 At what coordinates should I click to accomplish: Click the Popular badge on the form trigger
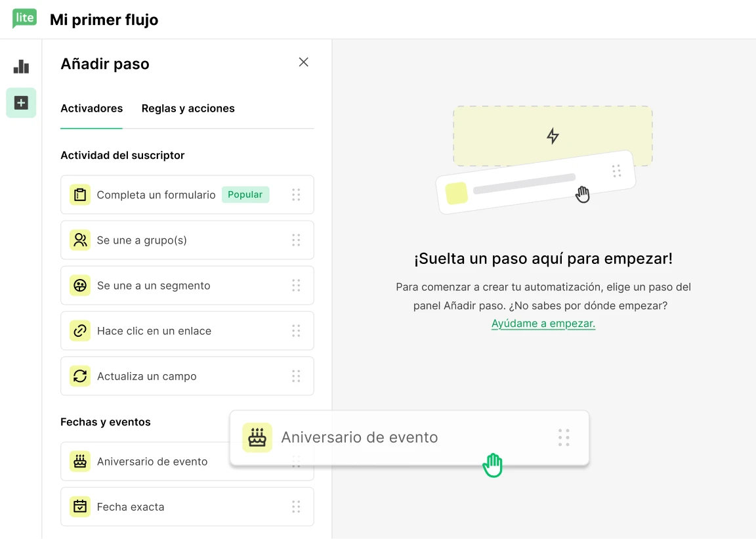coord(245,195)
